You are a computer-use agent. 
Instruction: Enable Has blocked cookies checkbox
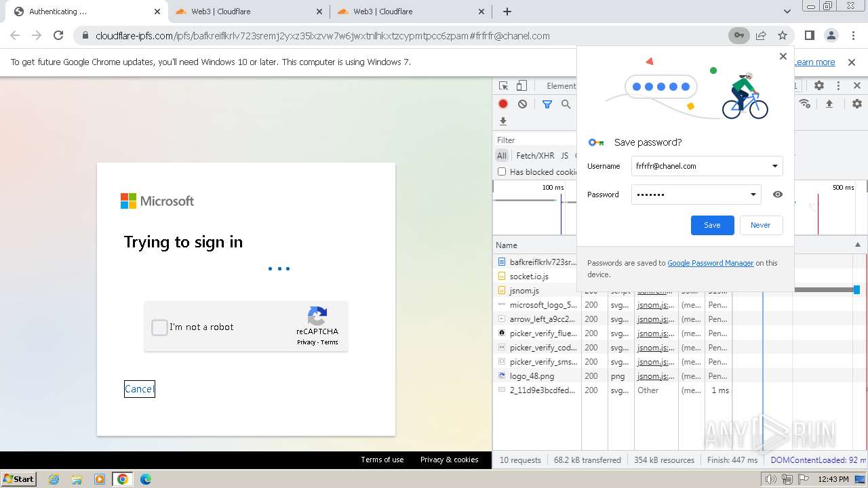coord(502,171)
